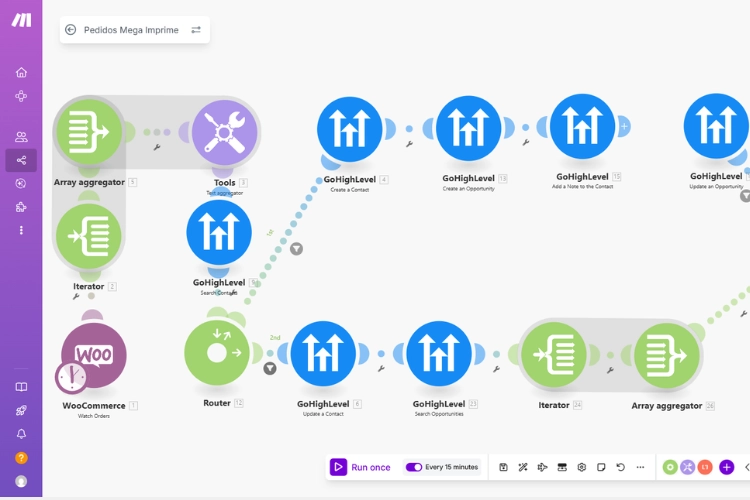
Task: Open the rocket What's new icon
Action: pos(21,410)
